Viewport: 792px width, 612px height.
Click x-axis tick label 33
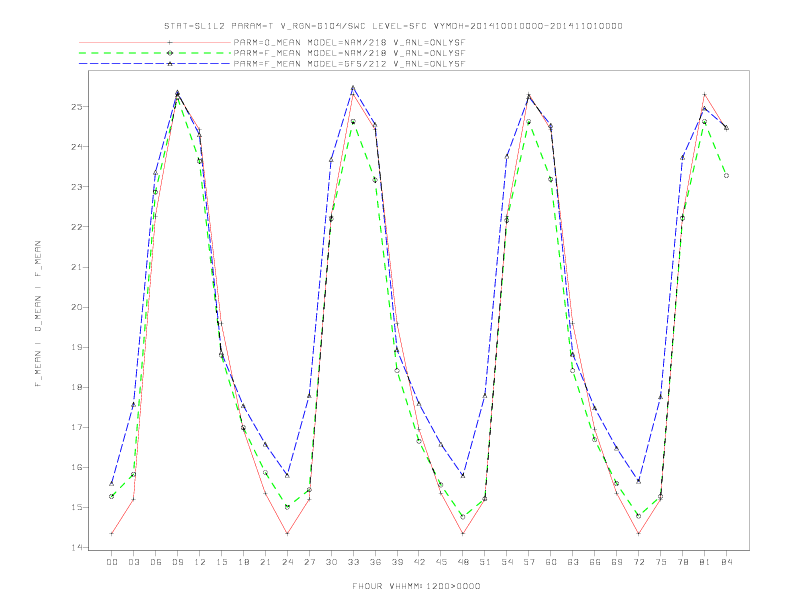[353, 562]
